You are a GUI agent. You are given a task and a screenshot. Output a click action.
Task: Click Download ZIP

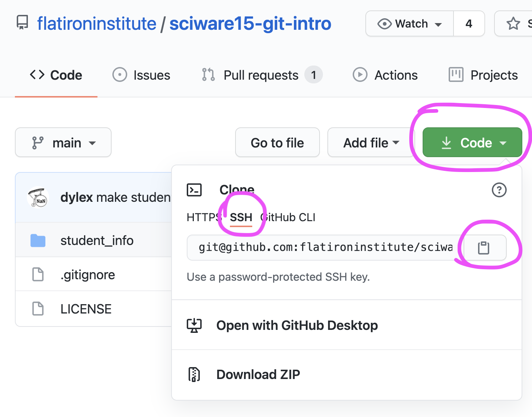(258, 375)
